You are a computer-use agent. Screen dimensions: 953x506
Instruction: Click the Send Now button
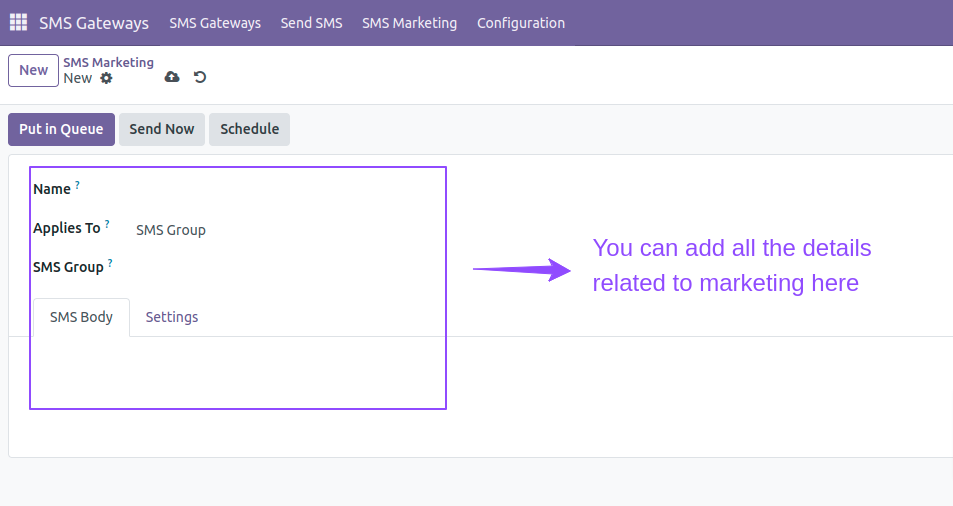tap(162, 129)
